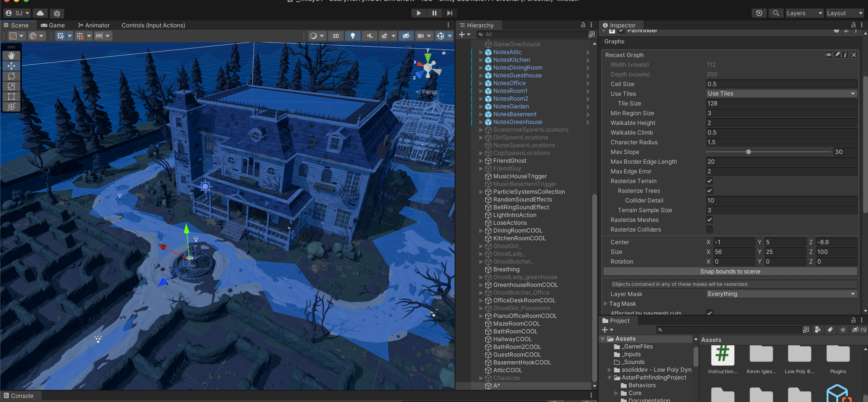The image size is (868, 402).
Task: Select the combined Transform tool
Action: (11, 107)
